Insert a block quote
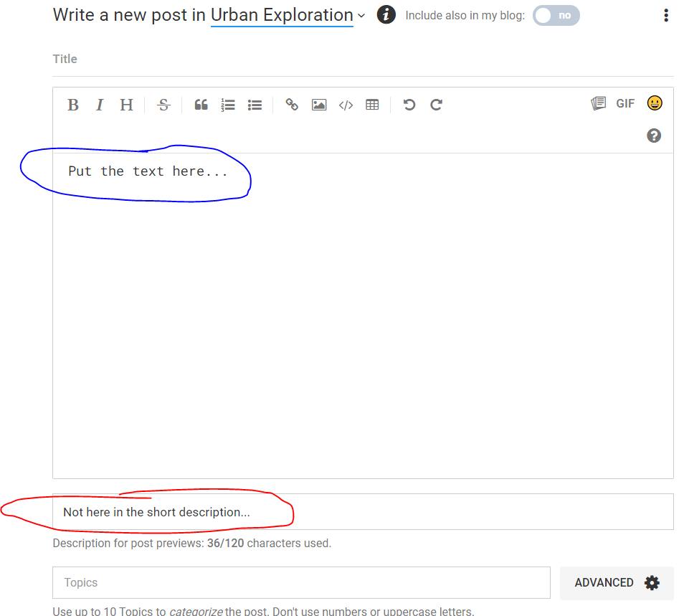684x616 pixels. coord(201,105)
